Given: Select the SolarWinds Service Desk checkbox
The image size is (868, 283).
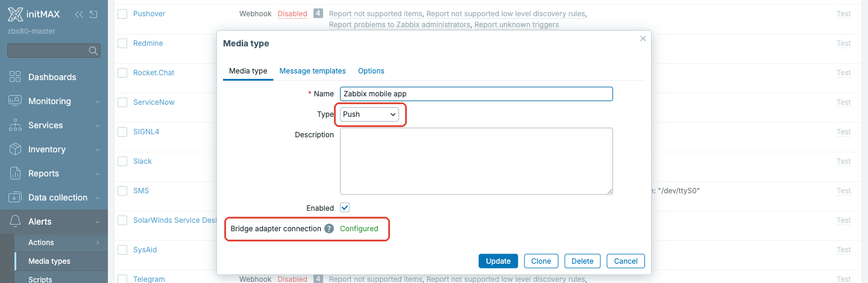Looking at the screenshot, I should pyautogui.click(x=122, y=220).
